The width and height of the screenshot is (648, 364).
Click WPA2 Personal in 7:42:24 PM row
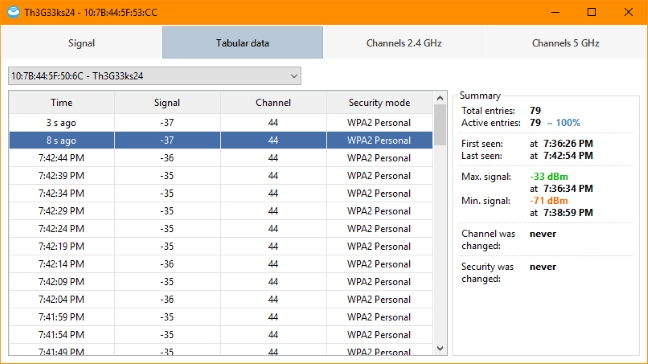379,229
